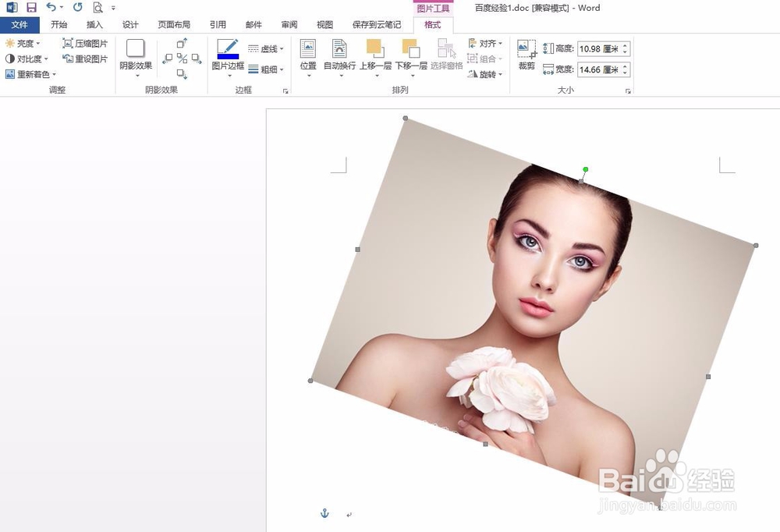Click the Align command in Arrange group
780x532 pixels.
(484, 44)
